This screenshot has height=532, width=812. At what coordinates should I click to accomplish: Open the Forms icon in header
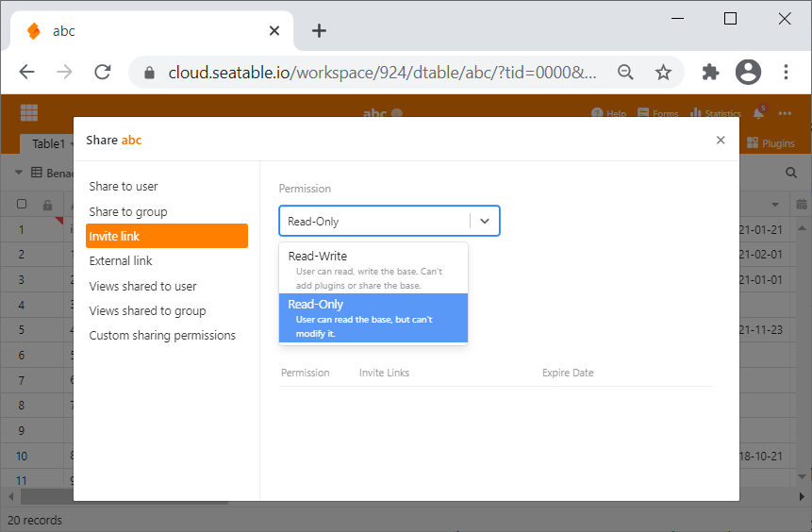click(643, 113)
